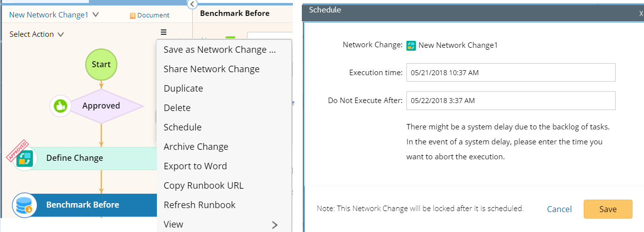Expand the View submenu
Viewport: 644px width, 232px height.
click(x=274, y=225)
